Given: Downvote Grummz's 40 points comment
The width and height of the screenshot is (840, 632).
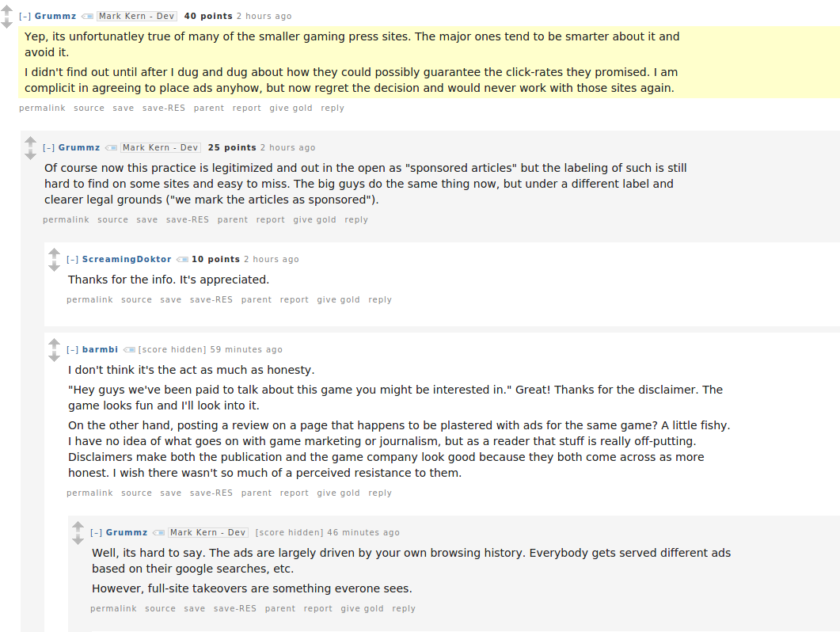Looking at the screenshot, I should (7, 23).
